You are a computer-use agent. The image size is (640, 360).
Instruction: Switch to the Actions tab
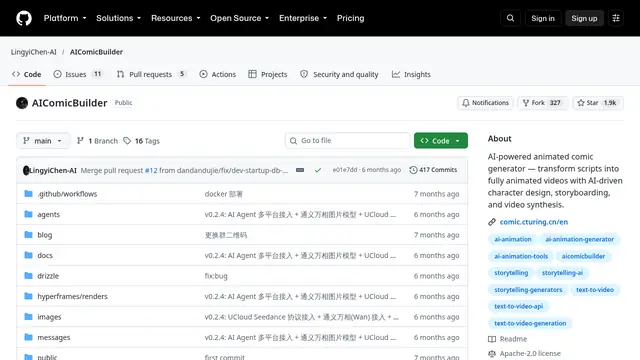pyautogui.click(x=218, y=74)
